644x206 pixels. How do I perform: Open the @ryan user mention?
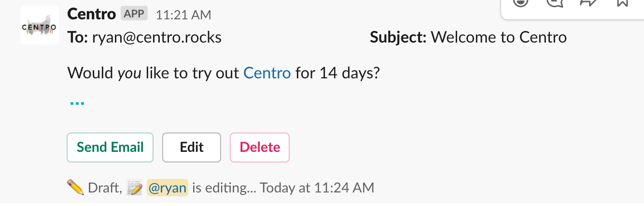[x=167, y=188]
